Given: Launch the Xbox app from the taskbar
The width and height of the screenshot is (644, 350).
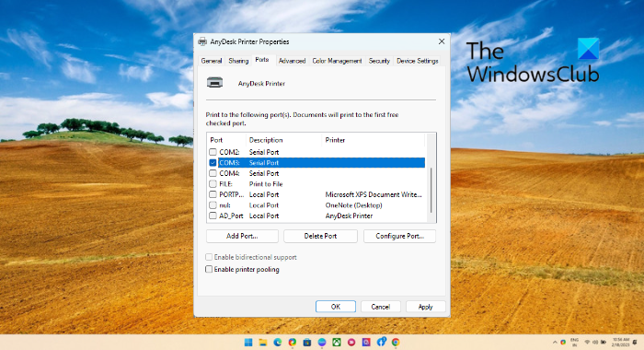Looking at the screenshot, I should coord(337,343).
